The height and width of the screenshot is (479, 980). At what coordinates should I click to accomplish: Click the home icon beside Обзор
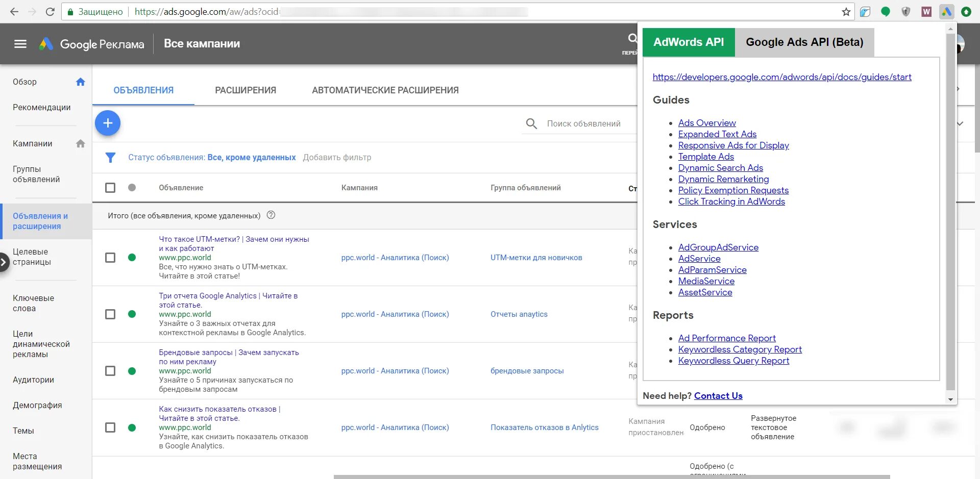(x=81, y=82)
